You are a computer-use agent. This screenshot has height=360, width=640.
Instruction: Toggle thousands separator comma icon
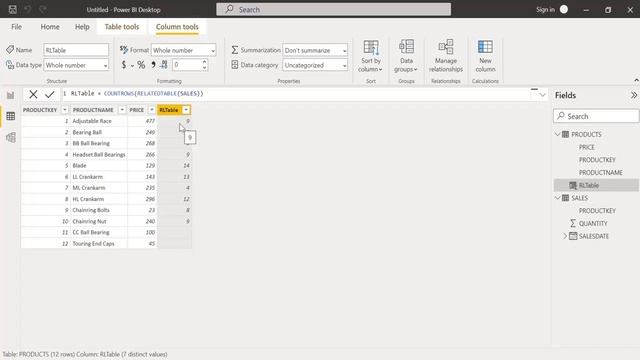point(153,64)
